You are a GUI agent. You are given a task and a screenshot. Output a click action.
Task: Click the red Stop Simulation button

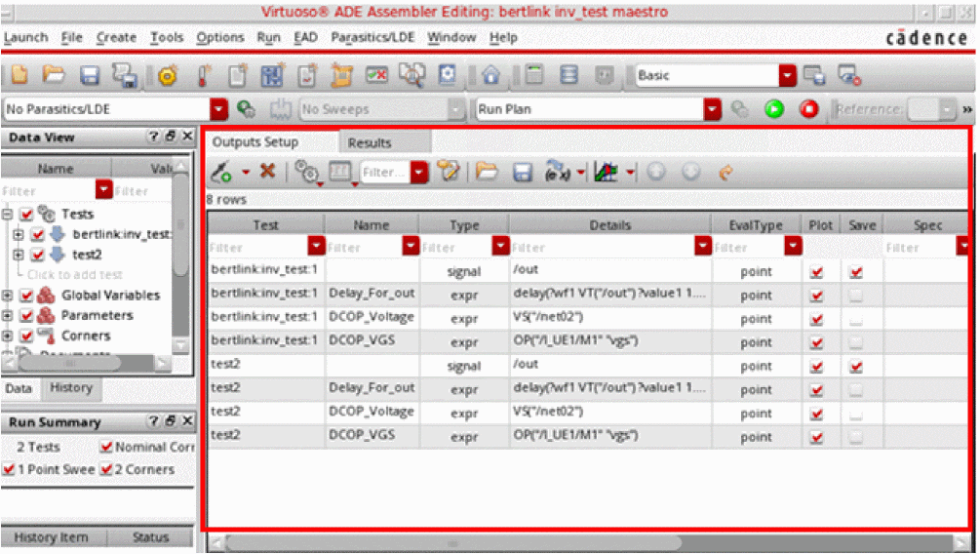coord(808,109)
